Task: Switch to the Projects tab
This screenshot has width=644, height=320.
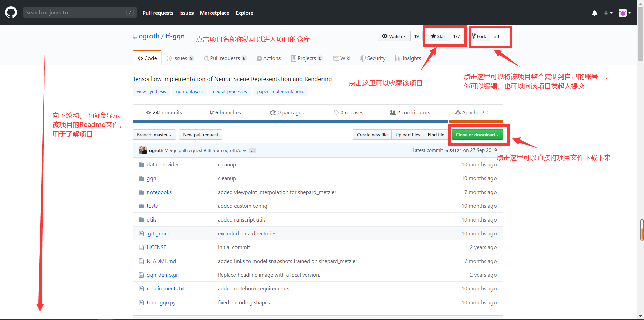Action: tap(307, 58)
